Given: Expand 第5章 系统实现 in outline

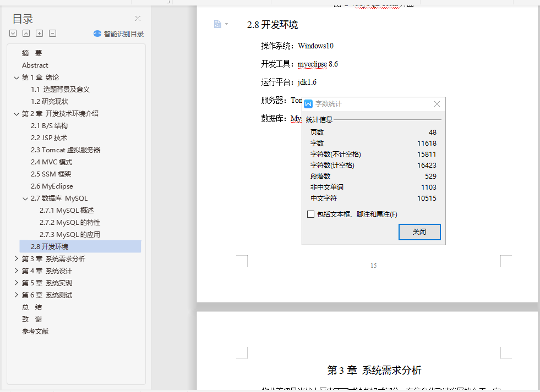Looking at the screenshot, I should click(16, 283).
